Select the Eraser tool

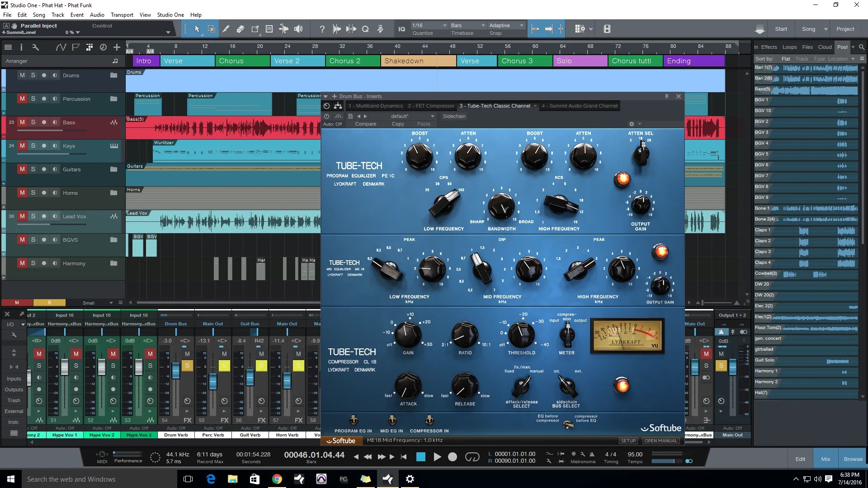pos(241,28)
